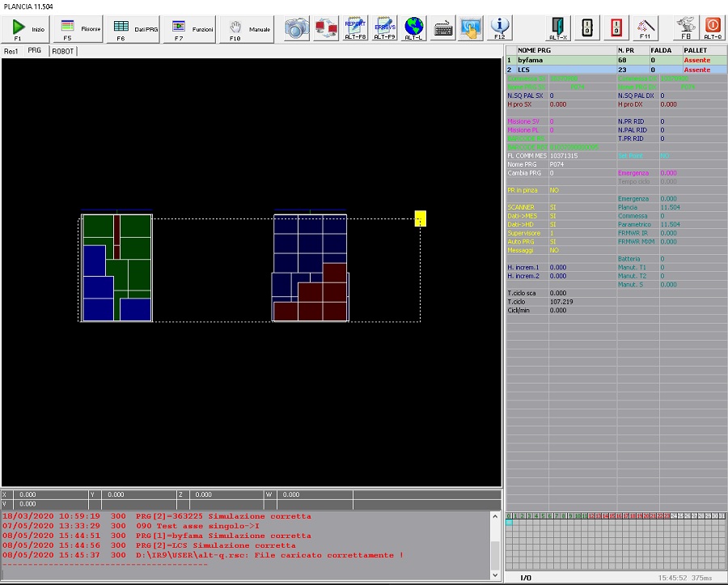Click the blue info F12 icon

(500, 28)
